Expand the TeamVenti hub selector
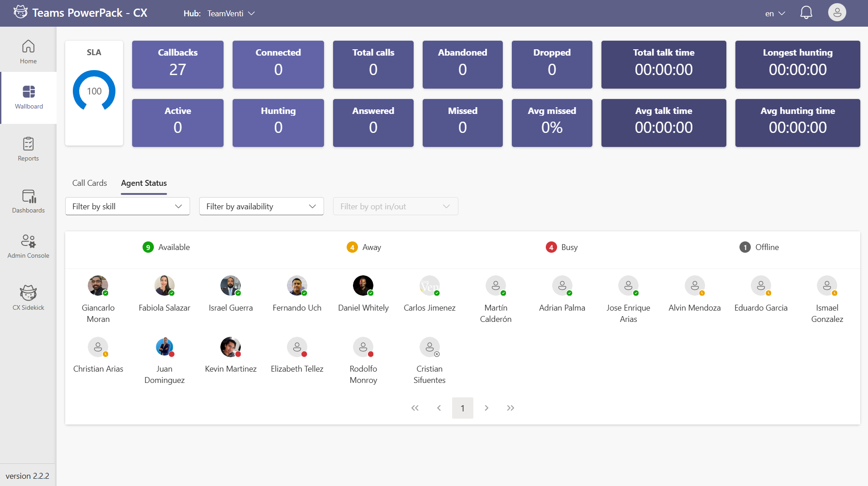This screenshot has height=486, width=868. pos(231,14)
